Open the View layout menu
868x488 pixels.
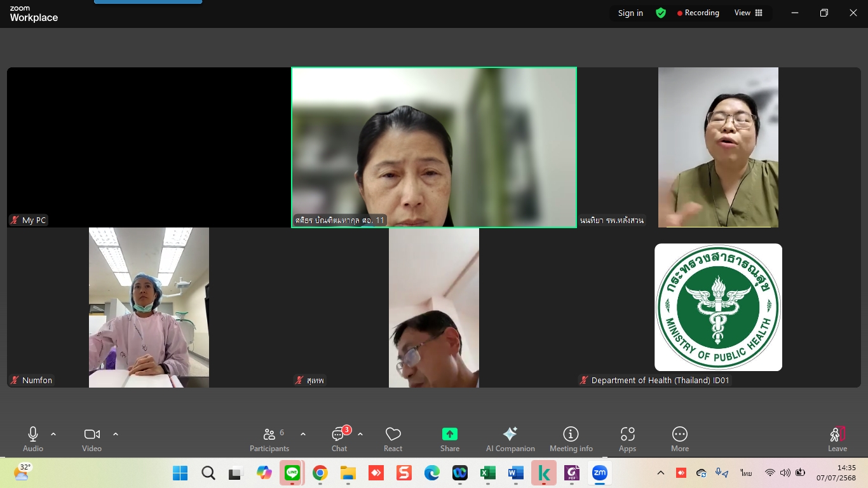click(749, 13)
